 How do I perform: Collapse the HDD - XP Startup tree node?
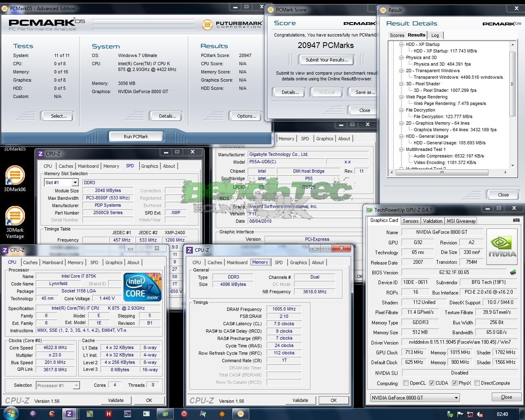click(x=402, y=44)
